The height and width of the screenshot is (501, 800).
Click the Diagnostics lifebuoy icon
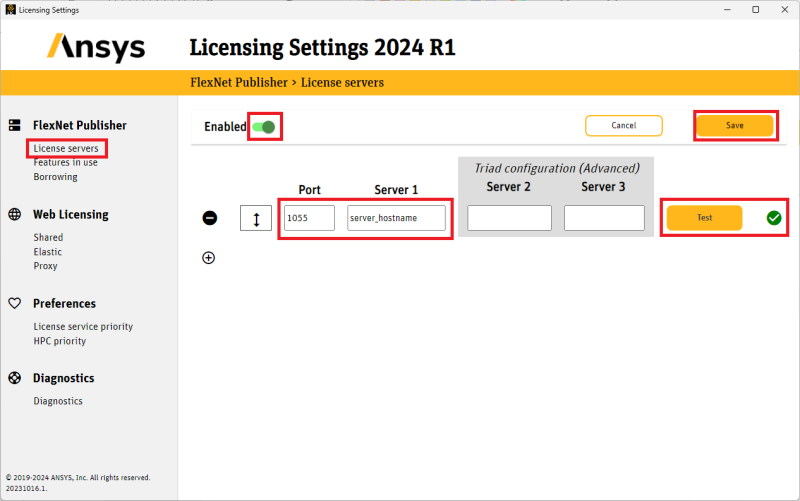[x=14, y=378]
